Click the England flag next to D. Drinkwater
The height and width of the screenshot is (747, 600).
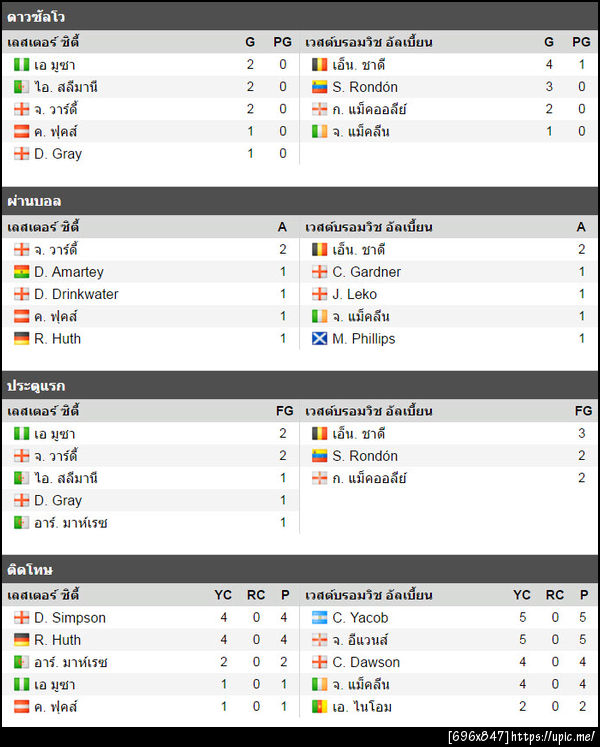click(x=21, y=294)
